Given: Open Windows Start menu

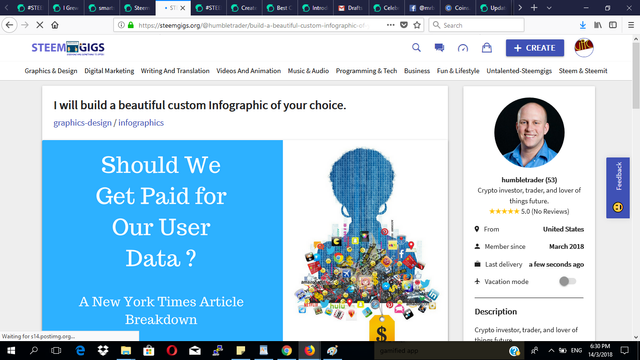Looking at the screenshot, I should tap(11, 351).
